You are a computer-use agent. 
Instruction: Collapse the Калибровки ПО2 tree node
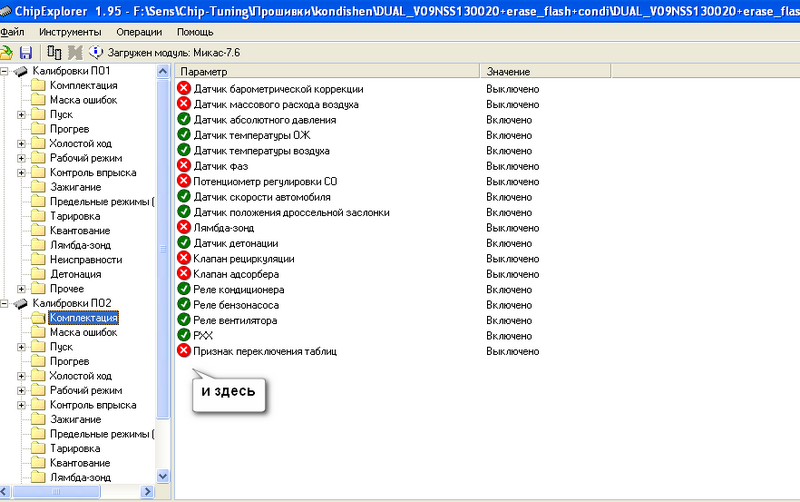(6, 303)
